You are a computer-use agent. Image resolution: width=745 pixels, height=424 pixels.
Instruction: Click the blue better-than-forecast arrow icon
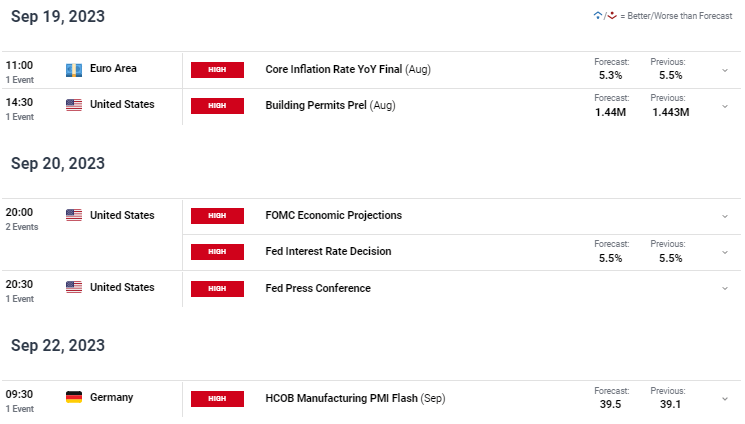point(598,16)
